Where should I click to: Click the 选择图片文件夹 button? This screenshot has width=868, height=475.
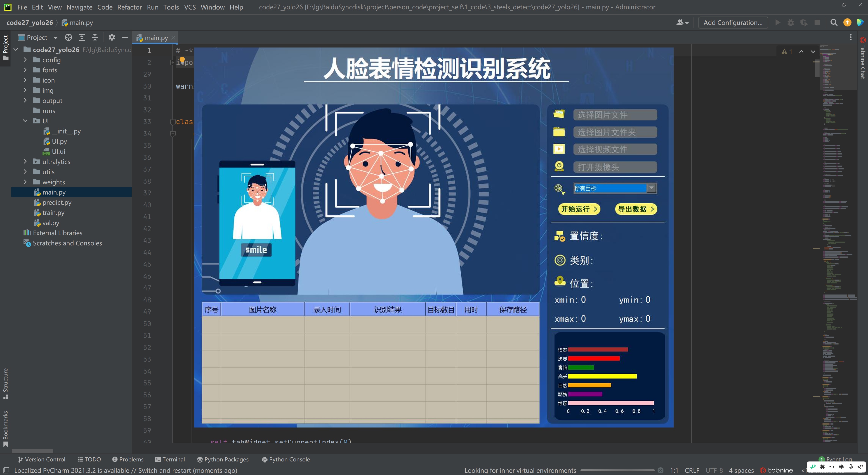[615, 132]
